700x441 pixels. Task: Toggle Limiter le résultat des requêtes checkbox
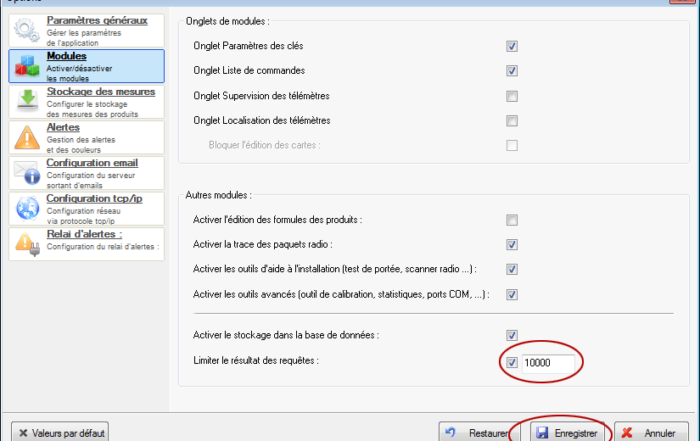pyautogui.click(x=512, y=362)
